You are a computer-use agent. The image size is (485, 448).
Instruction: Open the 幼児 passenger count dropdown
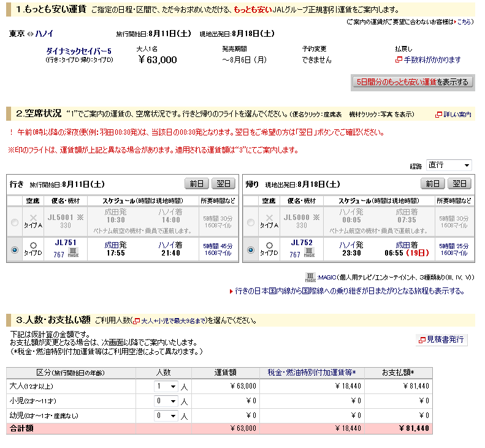pos(166,416)
